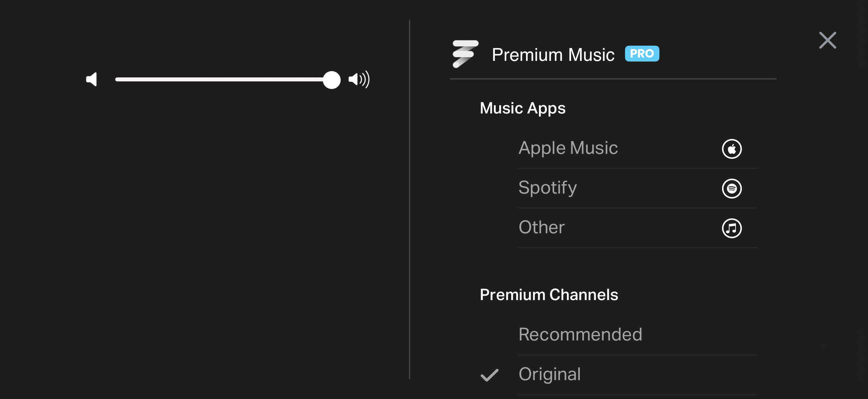Choose Spotify from Music Apps
The image size is (868, 399).
tap(548, 188)
